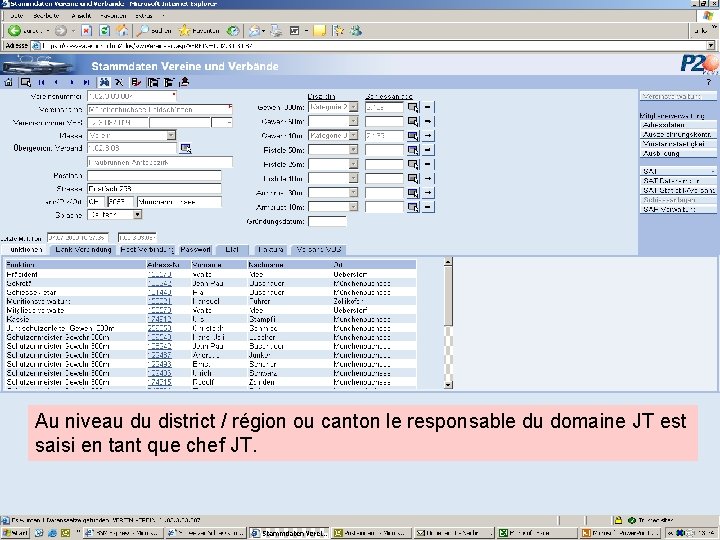
Task: Click Vereinsverwaltung button at sidebar top
Action: coord(678,96)
